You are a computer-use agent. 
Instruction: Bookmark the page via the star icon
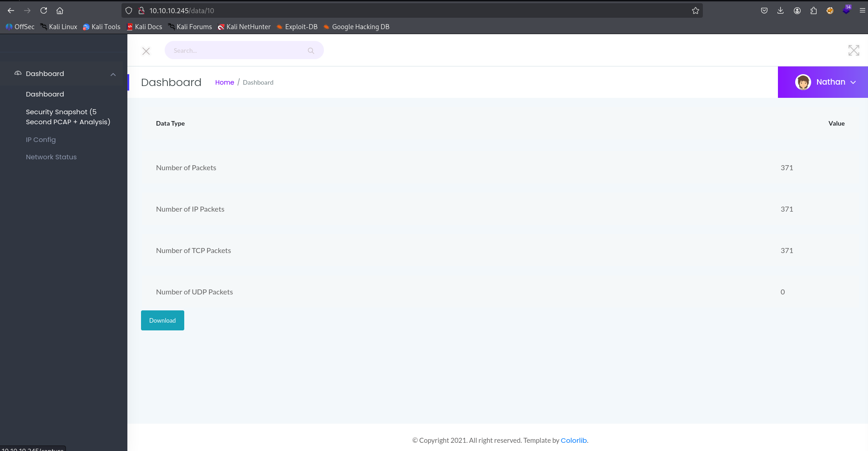click(x=695, y=10)
